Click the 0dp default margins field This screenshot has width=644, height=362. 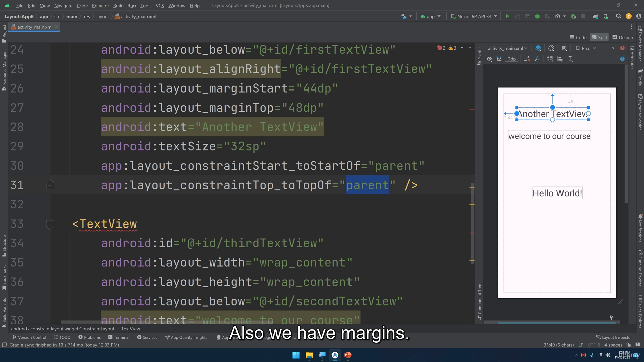point(512,59)
